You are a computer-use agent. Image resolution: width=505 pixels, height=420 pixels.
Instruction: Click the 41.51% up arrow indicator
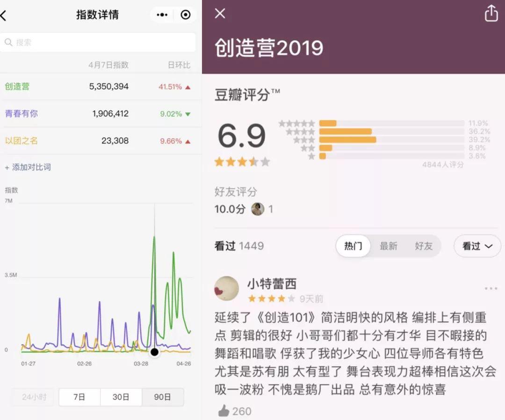188,87
